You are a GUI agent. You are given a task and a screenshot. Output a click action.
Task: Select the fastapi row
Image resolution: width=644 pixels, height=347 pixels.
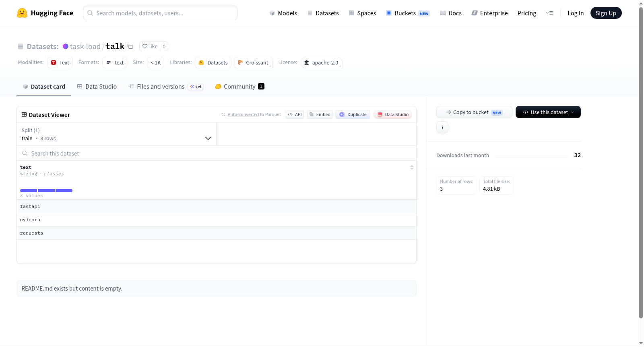point(217,206)
